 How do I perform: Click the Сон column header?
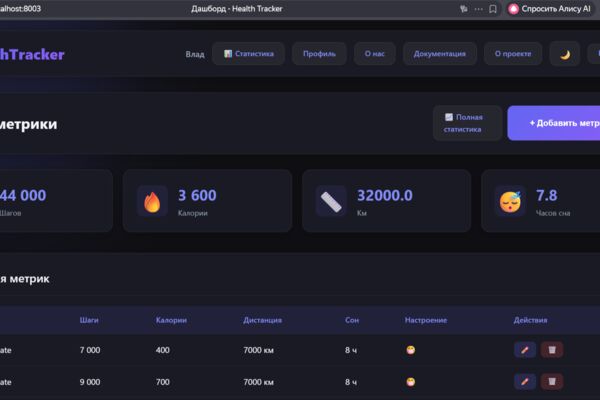point(352,320)
